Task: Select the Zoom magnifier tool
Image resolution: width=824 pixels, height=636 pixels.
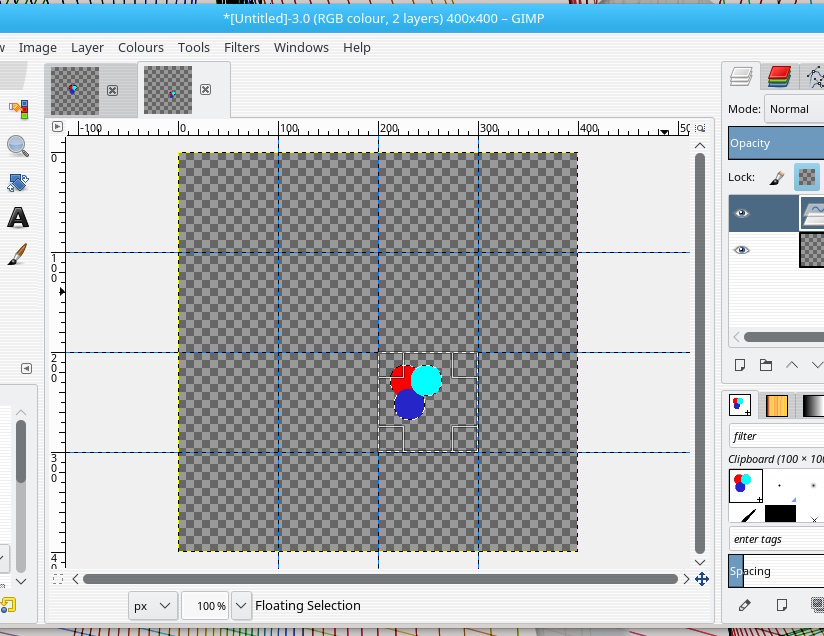Action: [17, 146]
